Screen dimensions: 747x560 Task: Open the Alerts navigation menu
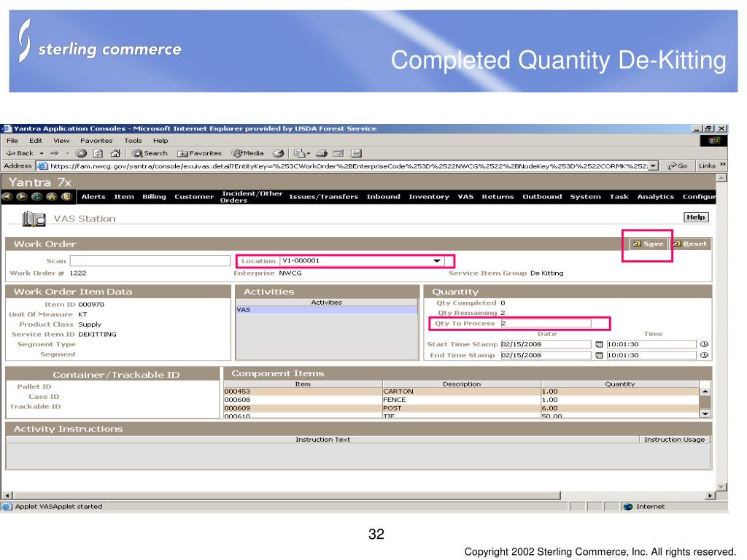93,197
